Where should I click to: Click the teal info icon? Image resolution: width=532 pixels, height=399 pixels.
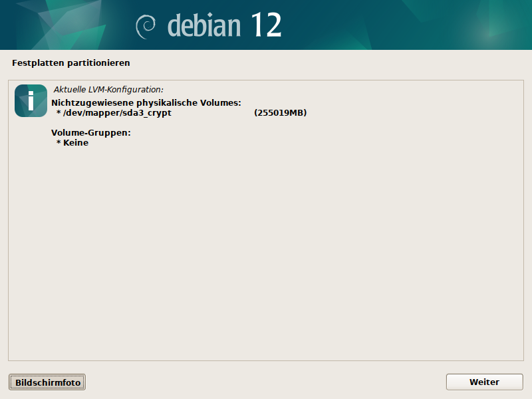click(x=31, y=101)
